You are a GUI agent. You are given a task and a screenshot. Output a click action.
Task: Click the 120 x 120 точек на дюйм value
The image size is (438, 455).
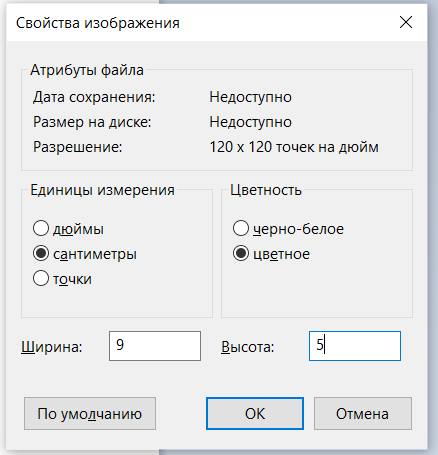click(294, 147)
